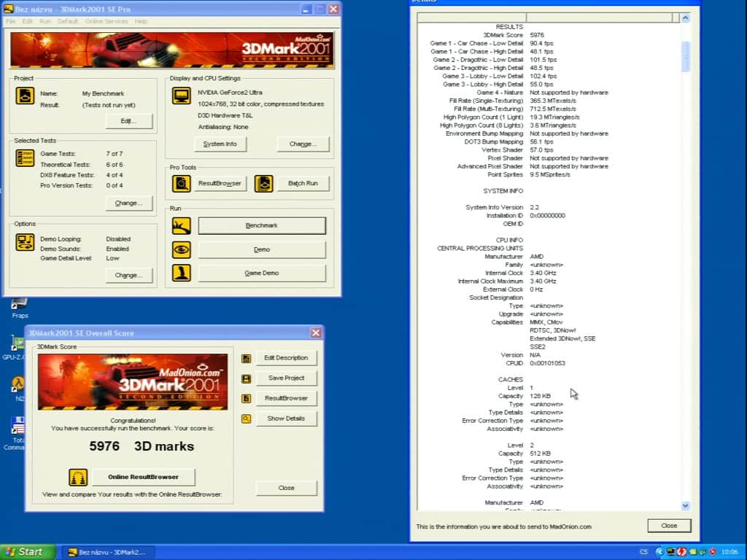Click the Save Project floppy icon

246,378
